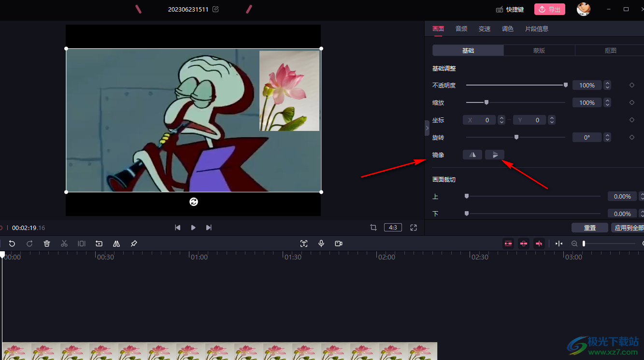Open keyboard shortcuts 快捷键
This screenshot has width=644, height=360.
coord(510,10)
